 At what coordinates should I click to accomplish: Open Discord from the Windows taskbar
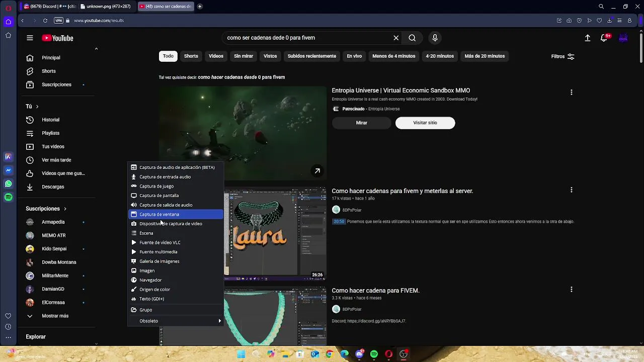click(359, 354)
